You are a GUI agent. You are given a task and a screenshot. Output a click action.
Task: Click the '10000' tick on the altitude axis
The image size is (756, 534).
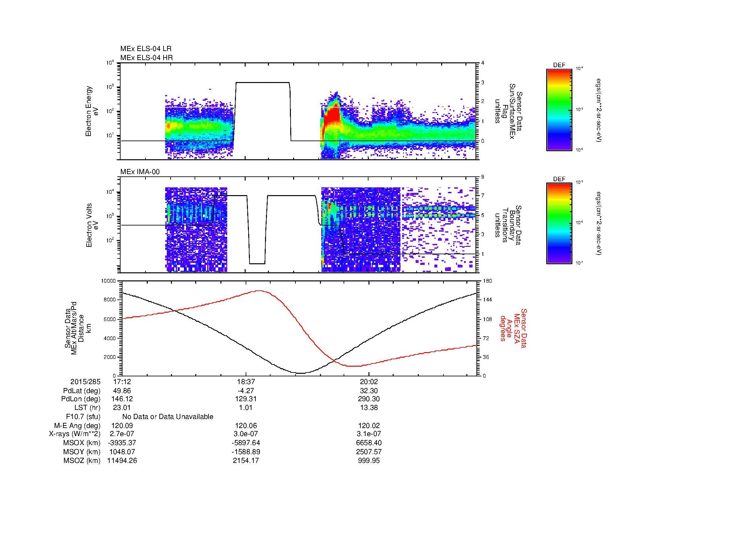pyautogui.click(x=109, y=281)
